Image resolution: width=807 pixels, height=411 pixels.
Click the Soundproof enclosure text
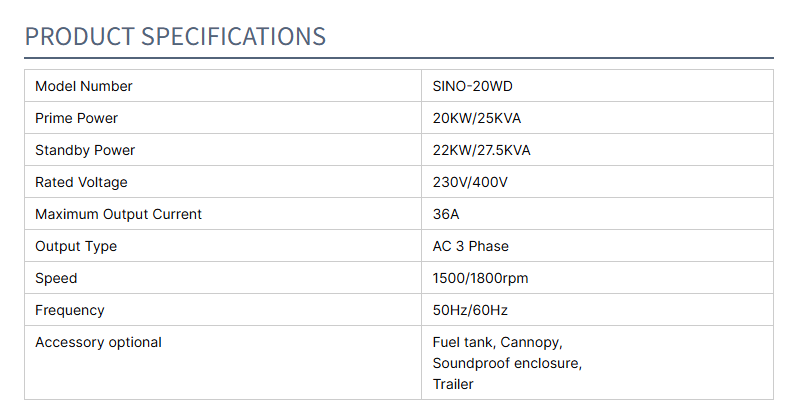[x=507, y=363]
